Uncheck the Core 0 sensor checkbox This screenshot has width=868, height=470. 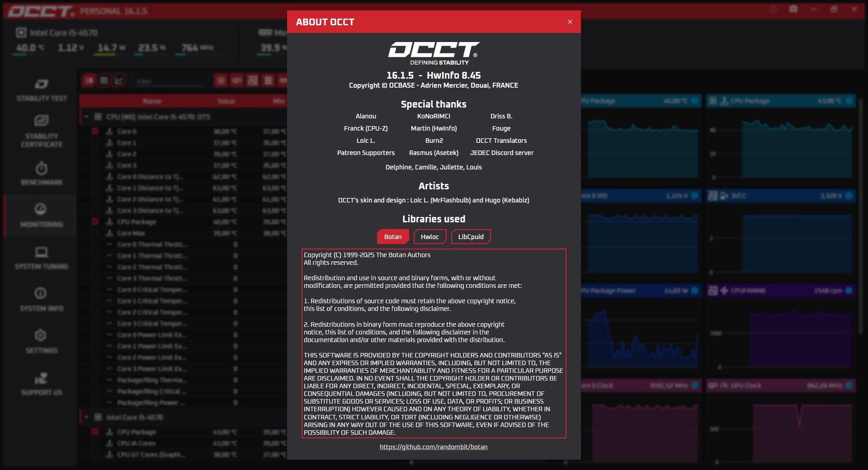coord(95,132)
